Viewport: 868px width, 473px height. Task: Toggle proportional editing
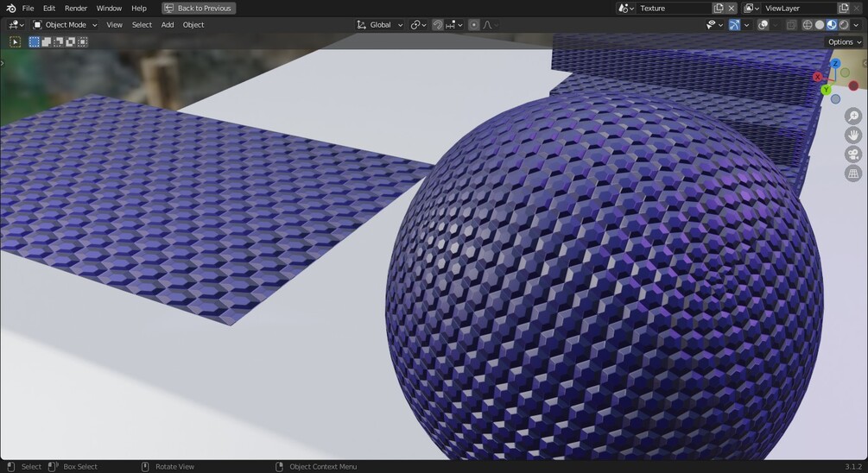[x=474, y=25]
